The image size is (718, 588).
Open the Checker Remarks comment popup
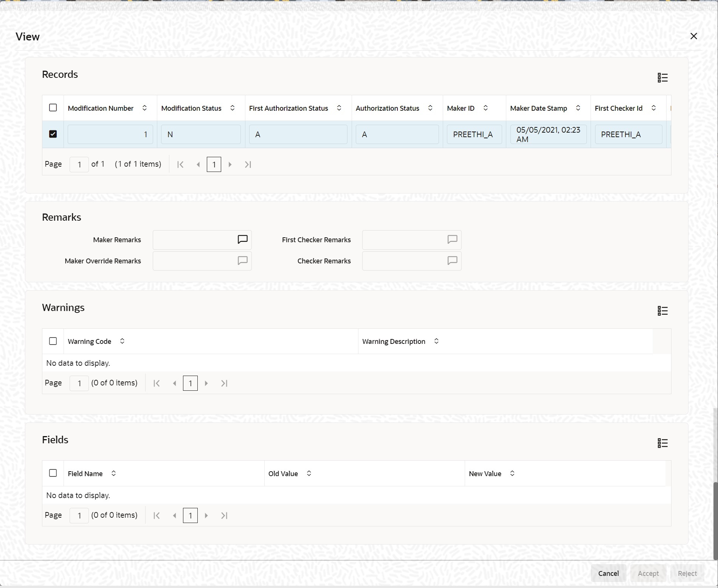click(452, 261)
